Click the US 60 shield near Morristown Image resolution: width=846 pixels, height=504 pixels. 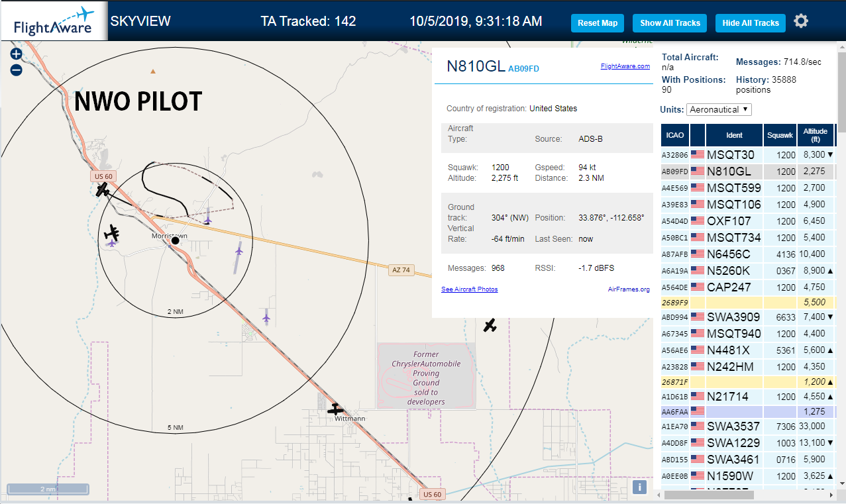[x=103, y=176]
